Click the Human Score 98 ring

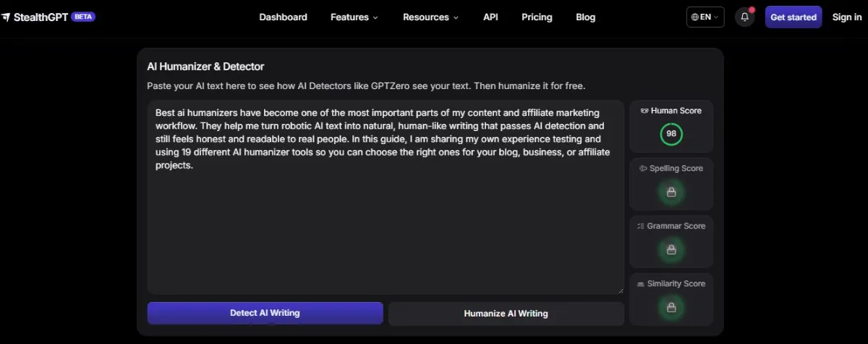(671, 134)
